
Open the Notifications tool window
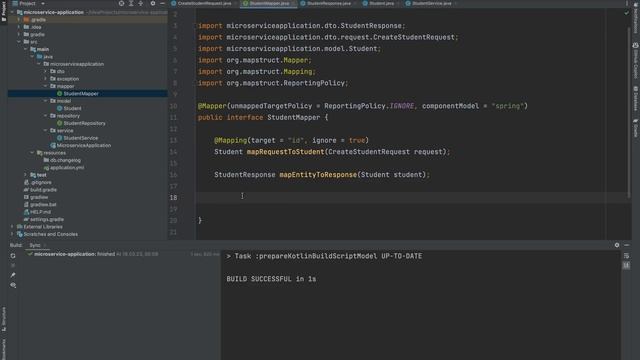pyautogui.click(x=636, y=18)
